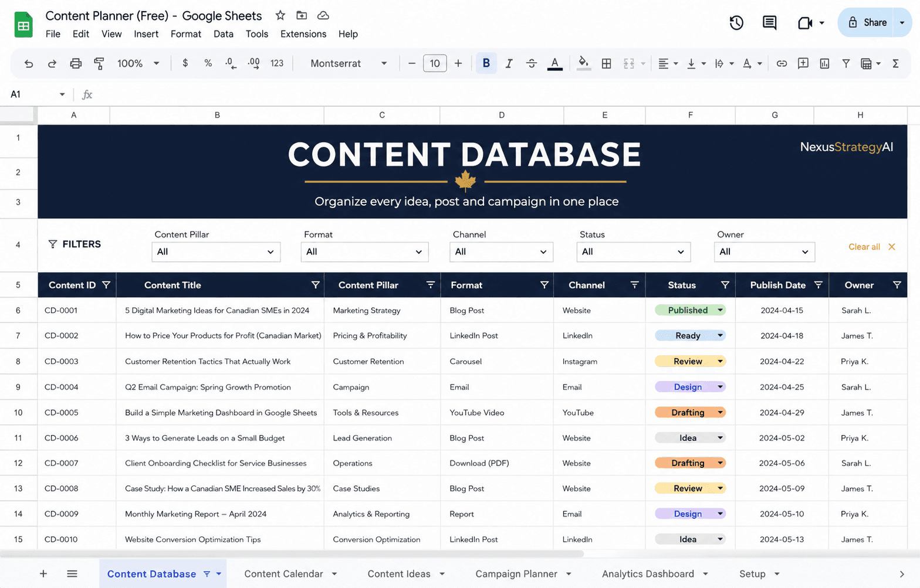This screenshot has width=920, height=588.
Task: Print the spreadsheet using printer icon
Action: (x=76, y=63)
